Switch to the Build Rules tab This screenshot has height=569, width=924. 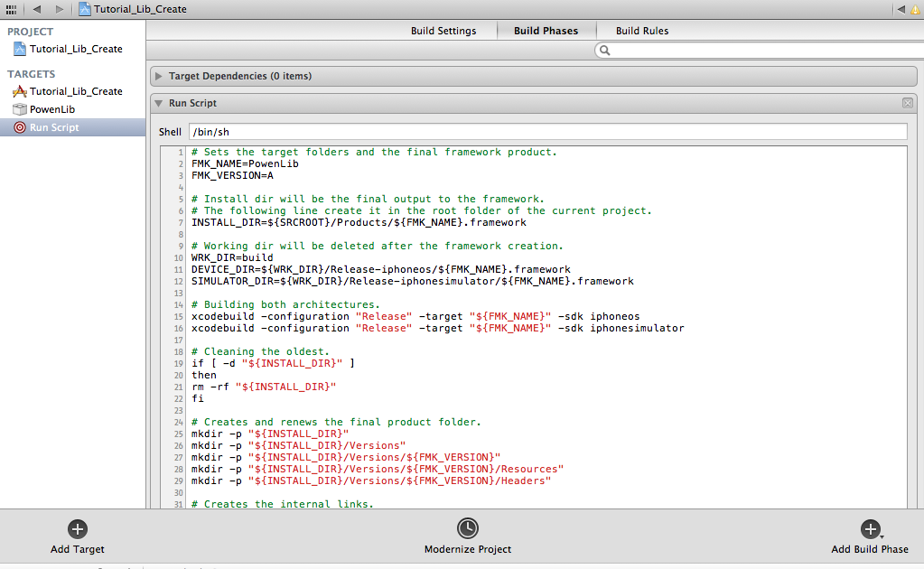pos(641,31)
